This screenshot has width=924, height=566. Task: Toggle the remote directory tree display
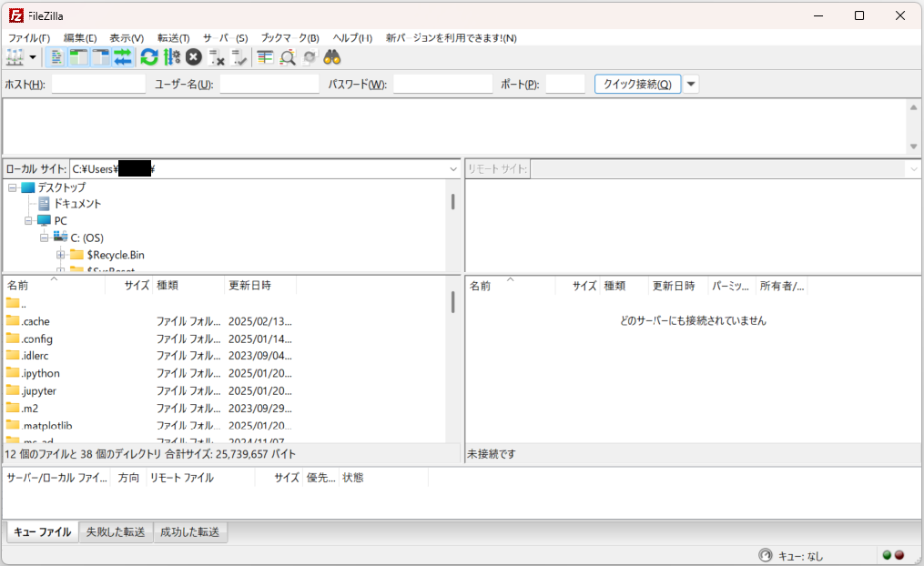(x=101, y=57)
